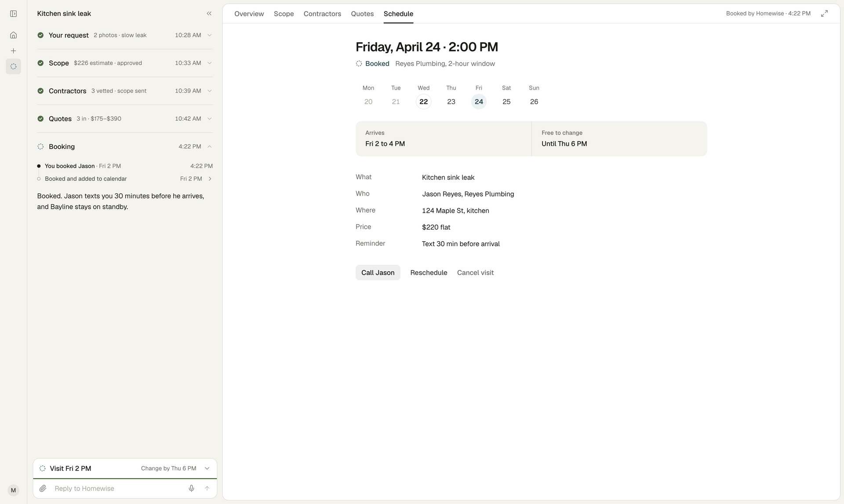
Task: Click the You booked Jason timeline entry
Action: click(x=125, y=166)
